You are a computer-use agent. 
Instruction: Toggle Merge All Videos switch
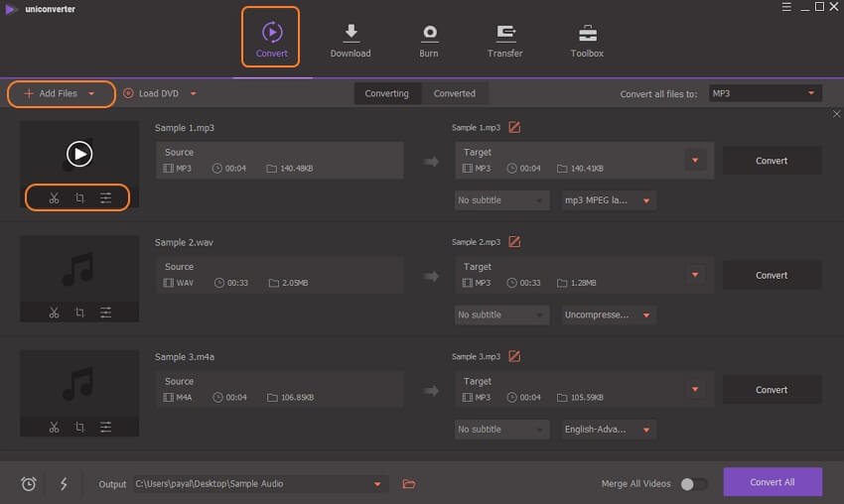[x=693, y=484]
